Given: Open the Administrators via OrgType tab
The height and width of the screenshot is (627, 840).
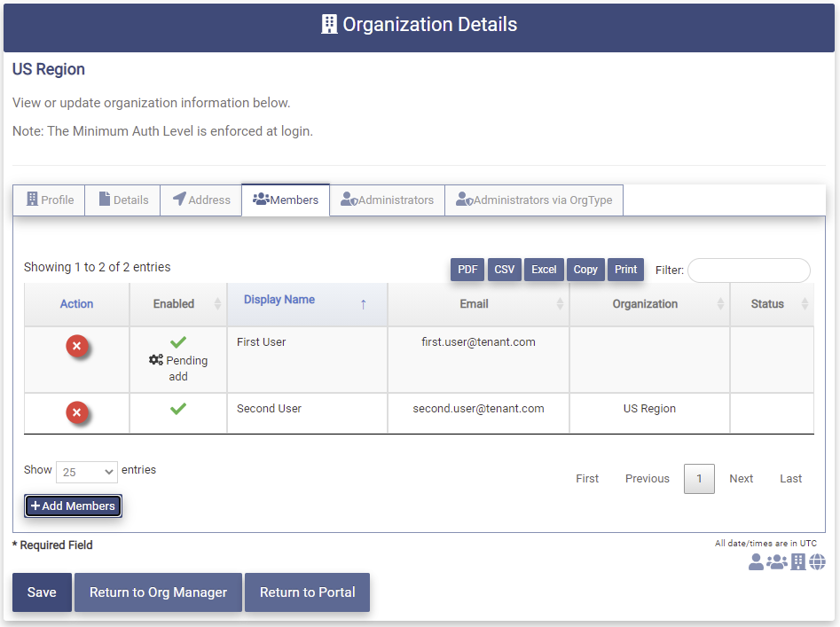Looking at the screenshot, I should coord(534,200).
